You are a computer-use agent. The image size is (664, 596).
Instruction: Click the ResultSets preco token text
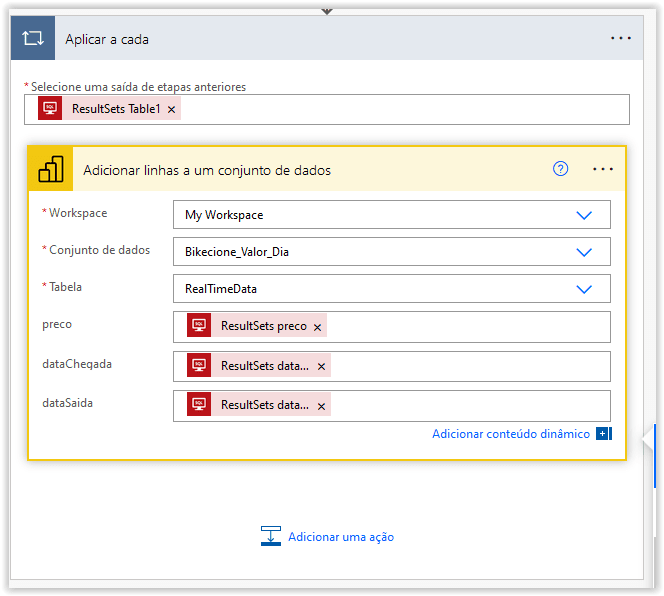[263, 326]
